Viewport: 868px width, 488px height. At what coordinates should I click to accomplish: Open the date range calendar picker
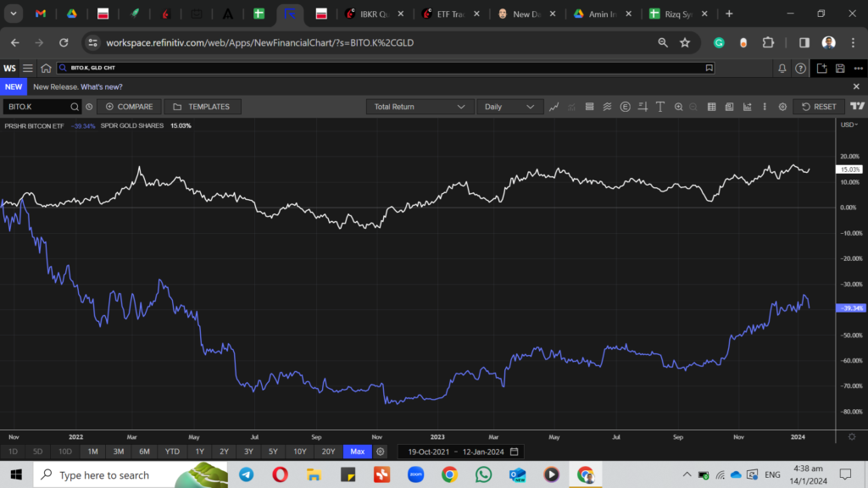[x=514, y=452]
